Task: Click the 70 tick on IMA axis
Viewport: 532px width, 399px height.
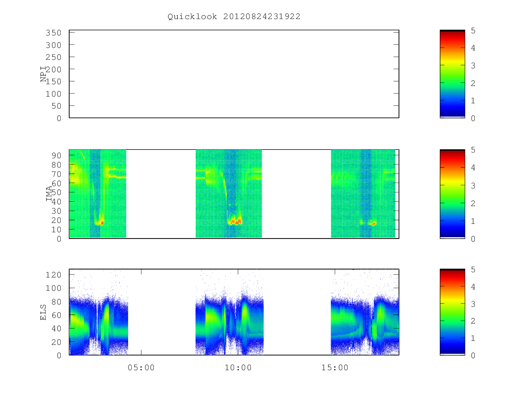Action: coord(56,174)
